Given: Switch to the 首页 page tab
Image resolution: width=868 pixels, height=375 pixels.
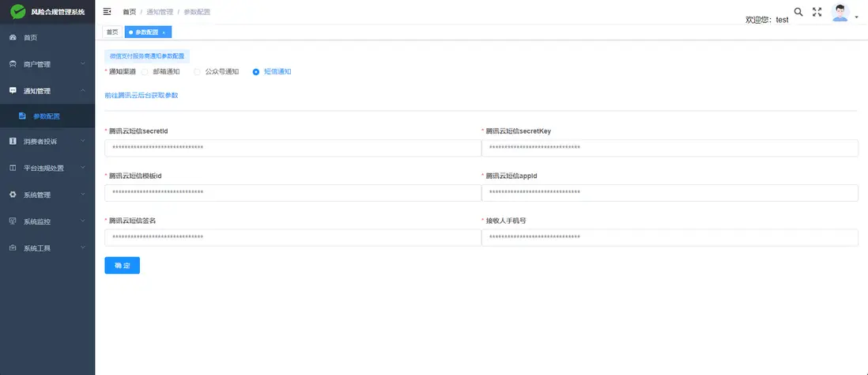Looking at the screenshot, I should coord(112,32).
